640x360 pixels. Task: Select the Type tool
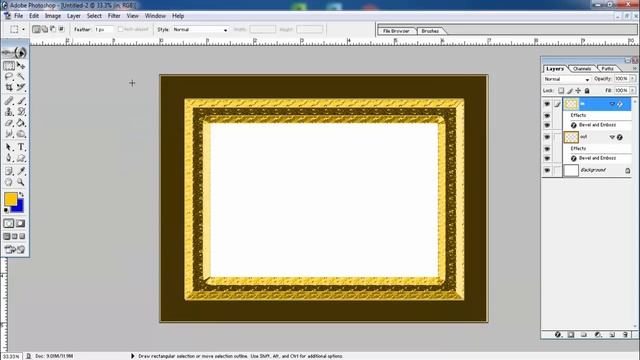(x=21, y=147)
